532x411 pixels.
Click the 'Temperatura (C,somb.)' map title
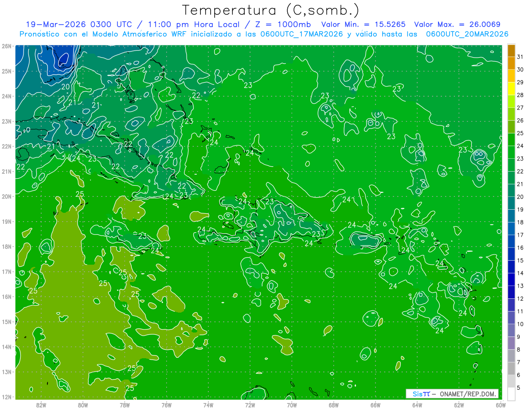click(271, 10)
